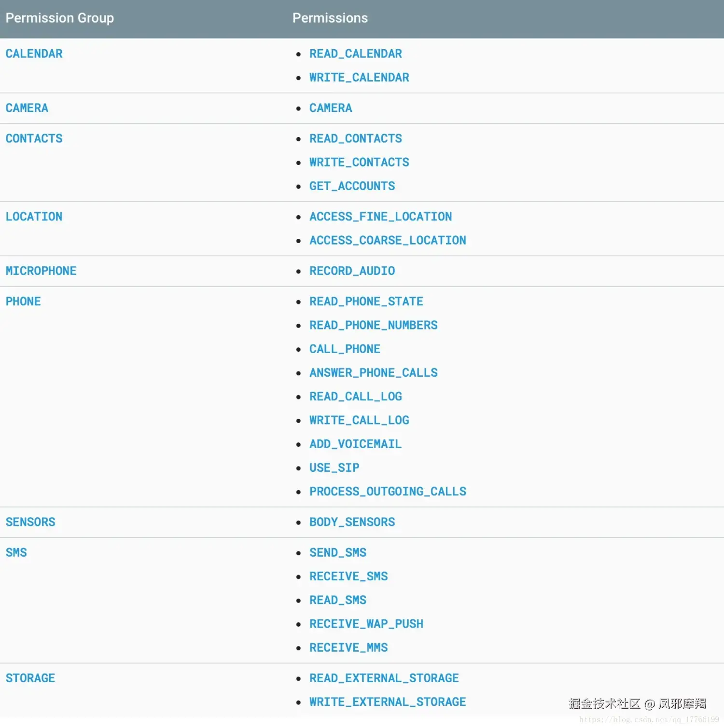Click the SENSORS group link
The width and height of the screenshot is (724, 728).
tap(30, 522)
